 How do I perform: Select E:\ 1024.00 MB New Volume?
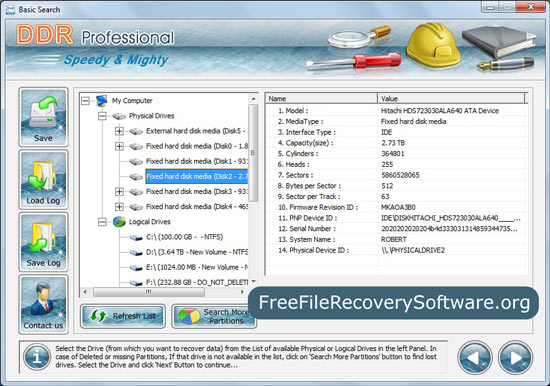pyautogui.click(x=197, y=267)
